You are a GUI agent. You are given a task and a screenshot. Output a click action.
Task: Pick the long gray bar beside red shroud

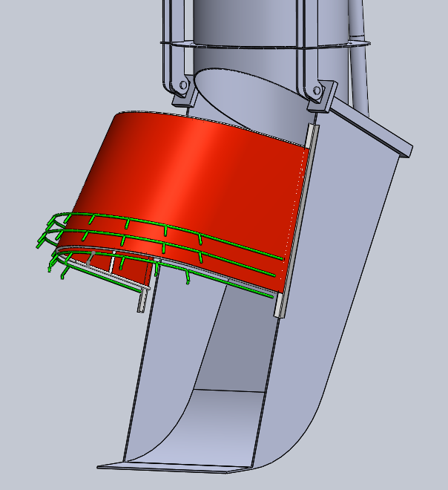[x=297, y=223]
